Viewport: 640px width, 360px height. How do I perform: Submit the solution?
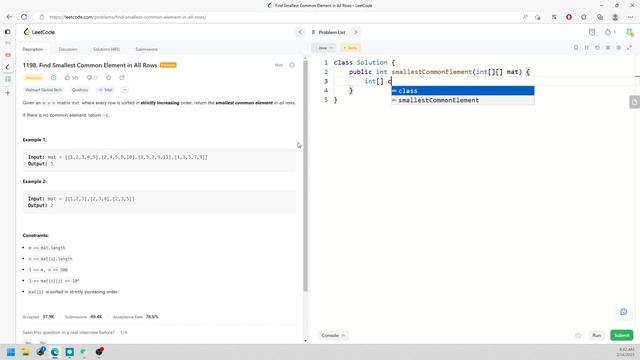(x=622, y=335)
